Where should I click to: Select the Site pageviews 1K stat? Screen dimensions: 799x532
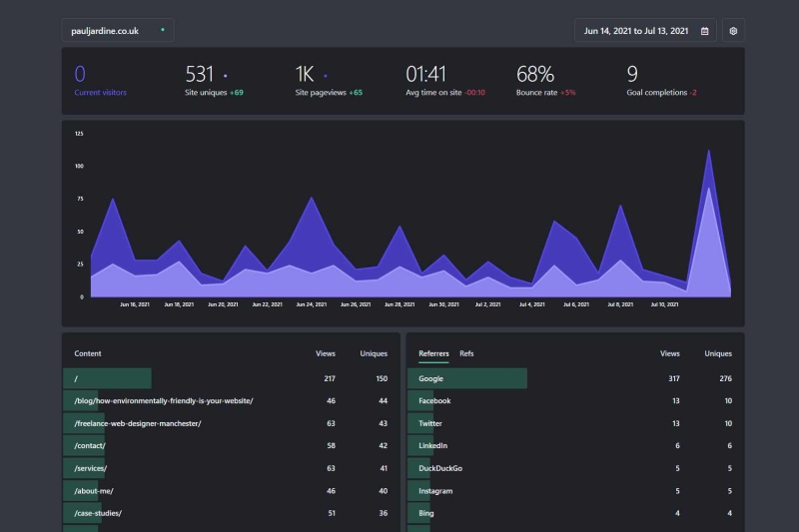pyautogui.click(x=329, y=81)
